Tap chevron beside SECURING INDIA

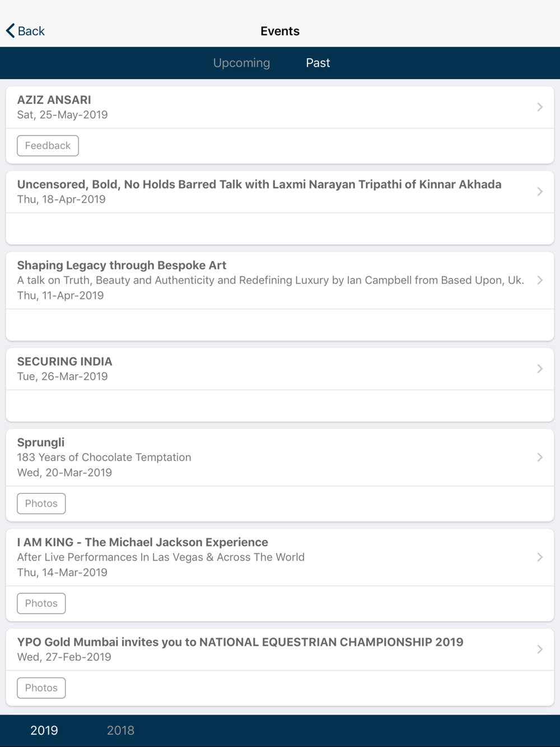click(539, 368)
